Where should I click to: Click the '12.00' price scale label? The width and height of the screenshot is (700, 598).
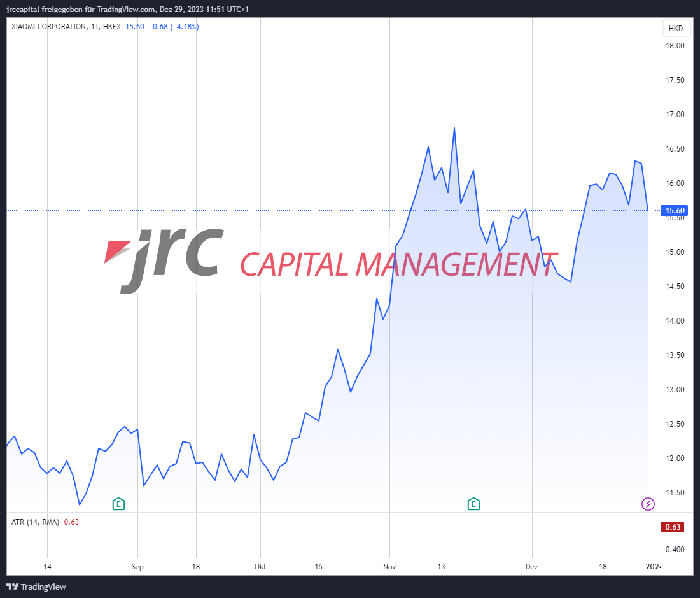click(675, 459)
